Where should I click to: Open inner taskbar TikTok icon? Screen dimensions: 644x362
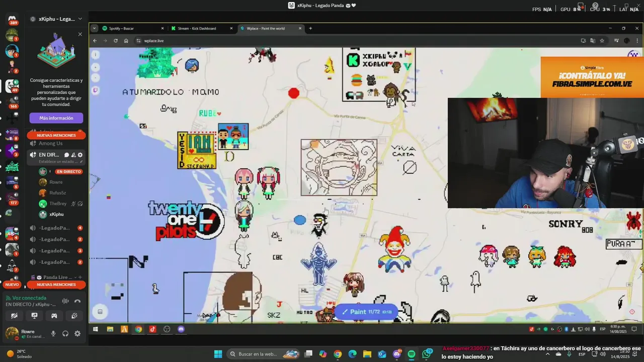tap(152, 329)
